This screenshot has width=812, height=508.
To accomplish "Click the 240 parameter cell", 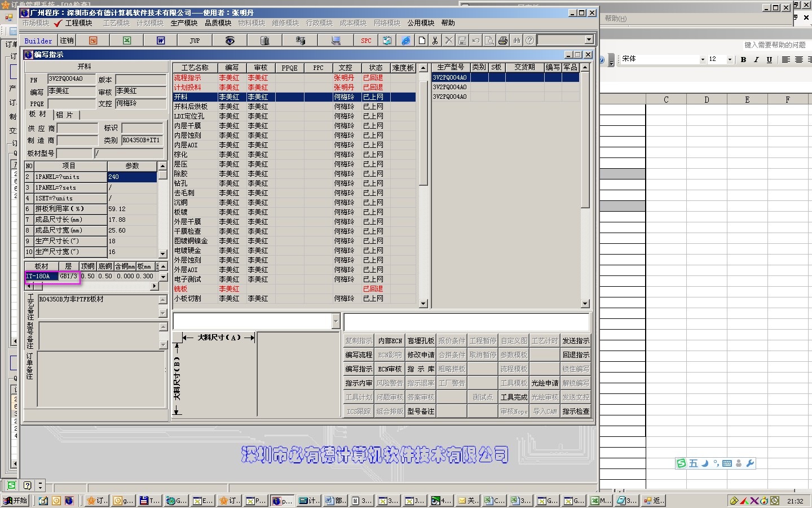I will pyautogui.click(x=132, y=177).
